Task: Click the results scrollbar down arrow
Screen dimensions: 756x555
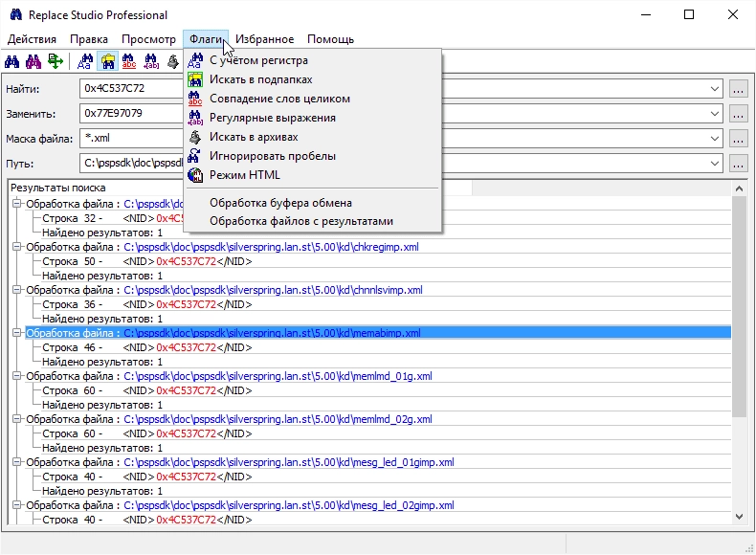Action: coord(739,517)
